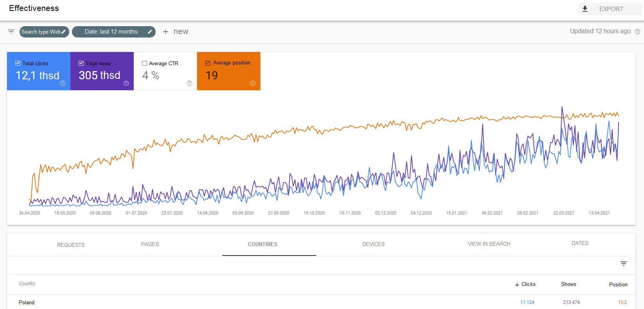Open help icon next to Updated time
The height and width of the screenshot is (309, 644).
click(x=637, y=32)
